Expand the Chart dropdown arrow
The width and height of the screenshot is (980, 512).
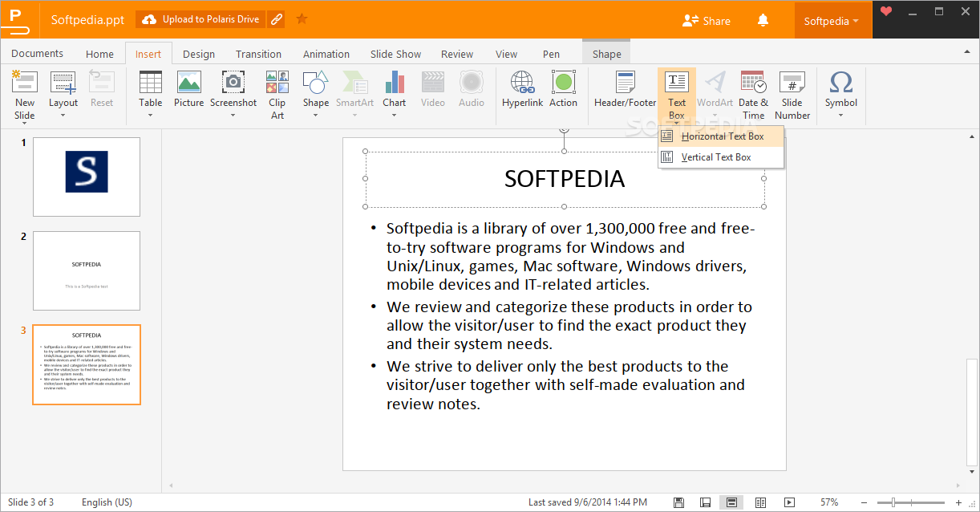pos(394,115)
